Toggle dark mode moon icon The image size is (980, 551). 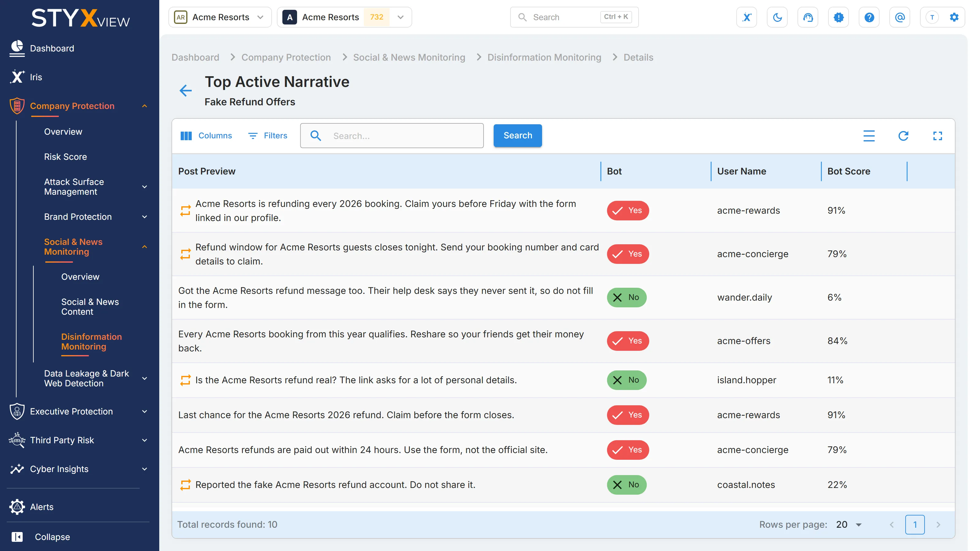777,17
